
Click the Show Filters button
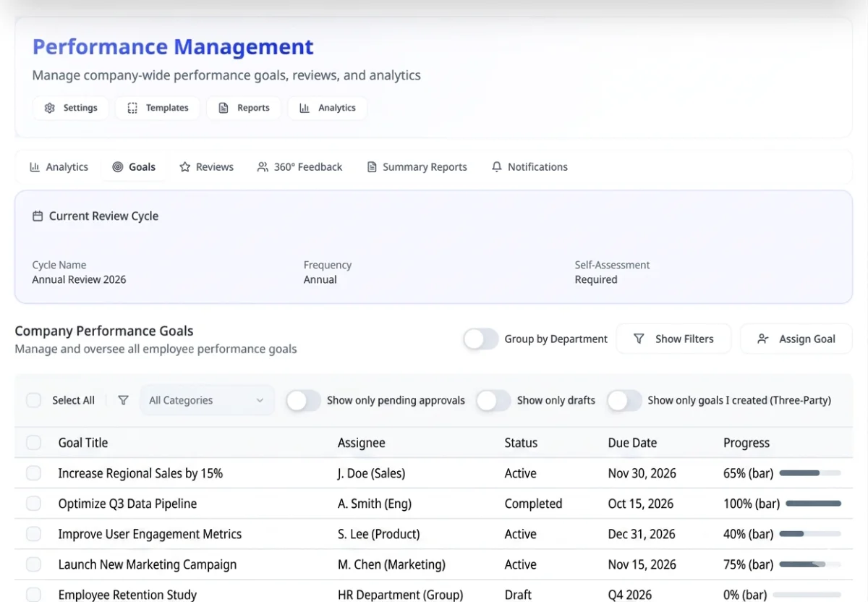point(673,339)
